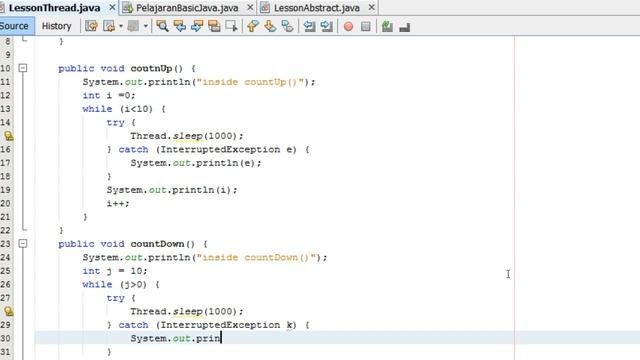
Task: Toggle Rectangular Selection mode
Action: click(231, 27)
